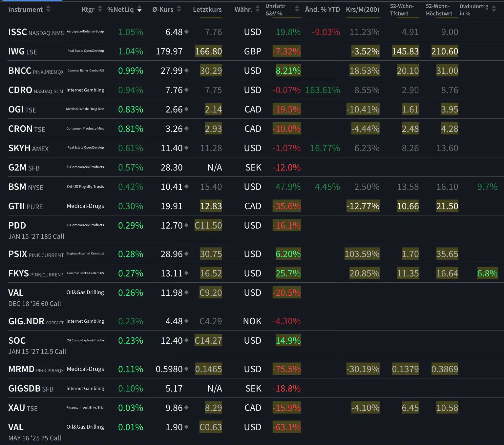Image resolution: width=504 pixels, height=445 pixels.
Task: Select the VAL MAY 16 '25 75 Call
Action: coord(34,432)
